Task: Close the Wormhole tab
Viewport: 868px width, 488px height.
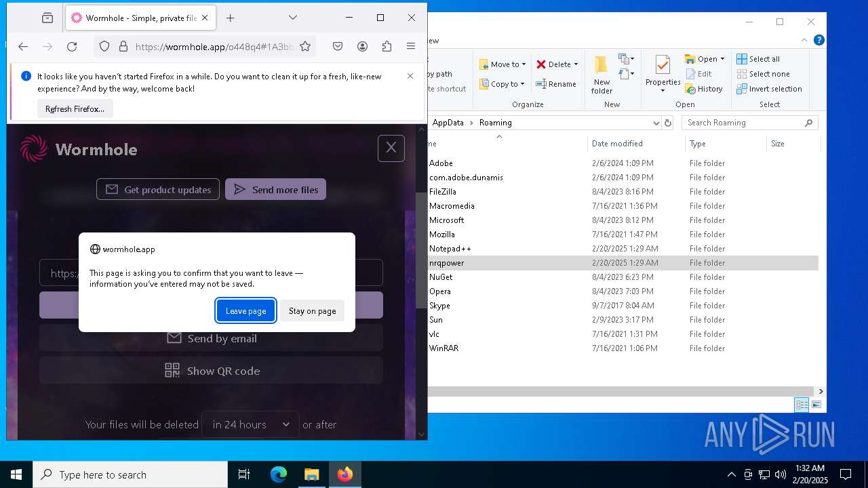Action: click(x=205, y=18)
